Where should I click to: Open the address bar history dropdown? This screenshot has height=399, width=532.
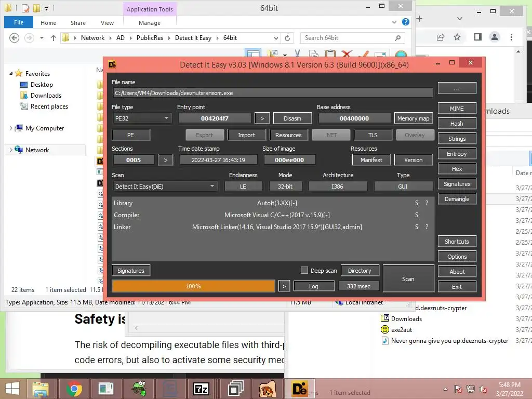pyautogui.click(x=276, y=38)
